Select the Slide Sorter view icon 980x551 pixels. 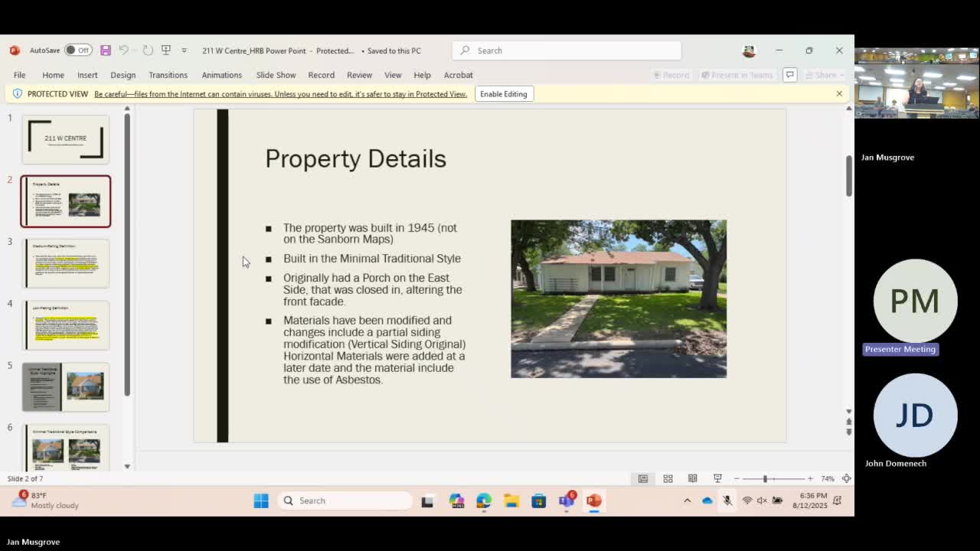(x=668, y=478)
